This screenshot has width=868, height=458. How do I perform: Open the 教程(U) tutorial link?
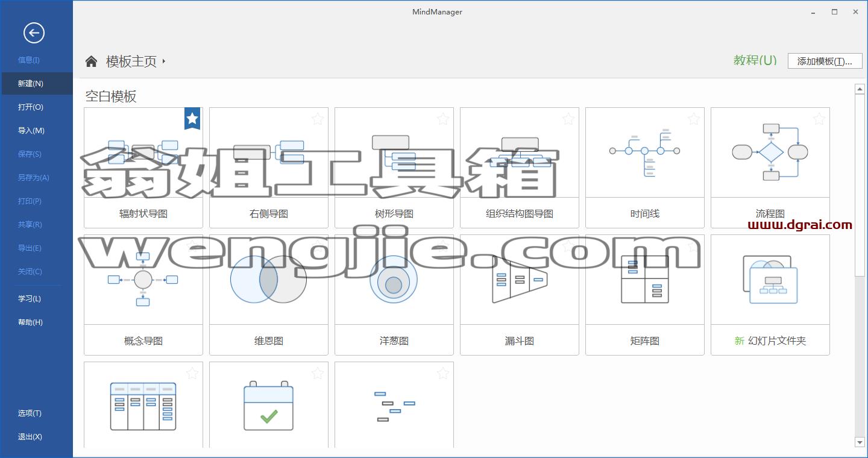click(x=755, y=60)
